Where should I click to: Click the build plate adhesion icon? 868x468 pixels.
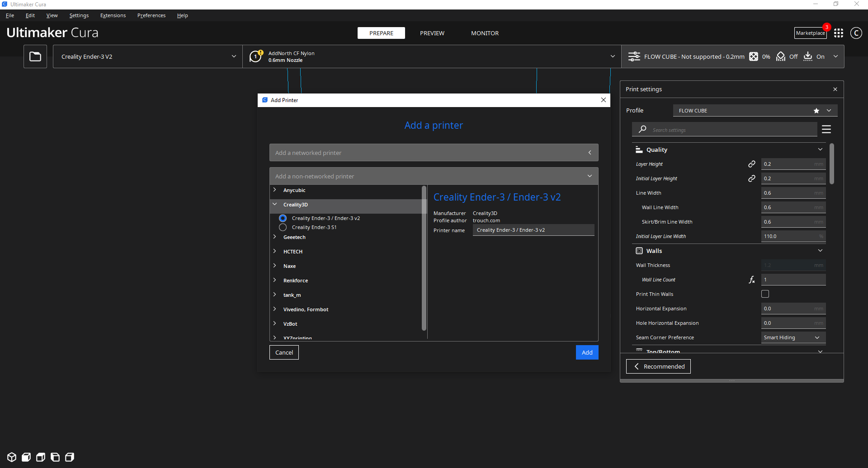[808, 56]
